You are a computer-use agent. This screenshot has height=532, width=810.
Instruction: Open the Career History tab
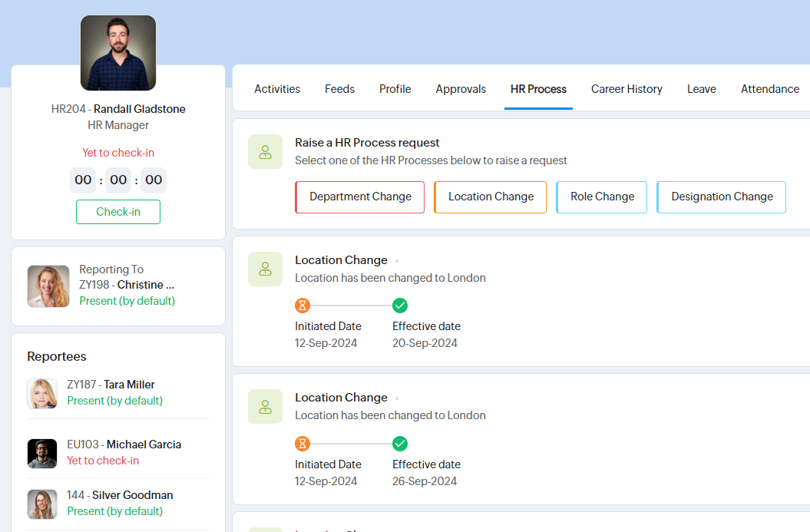tap(627, 89)
